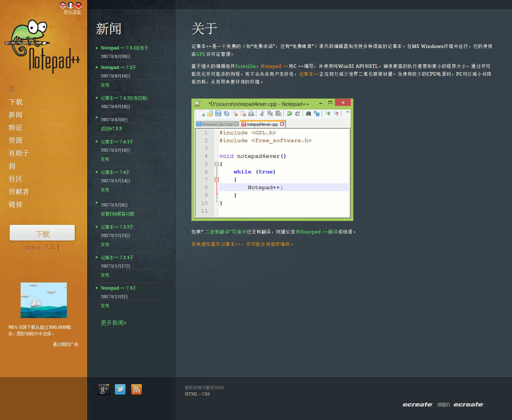Click 发布 under 2017年5月18日
512x420 pixels.
coord(105,159)
